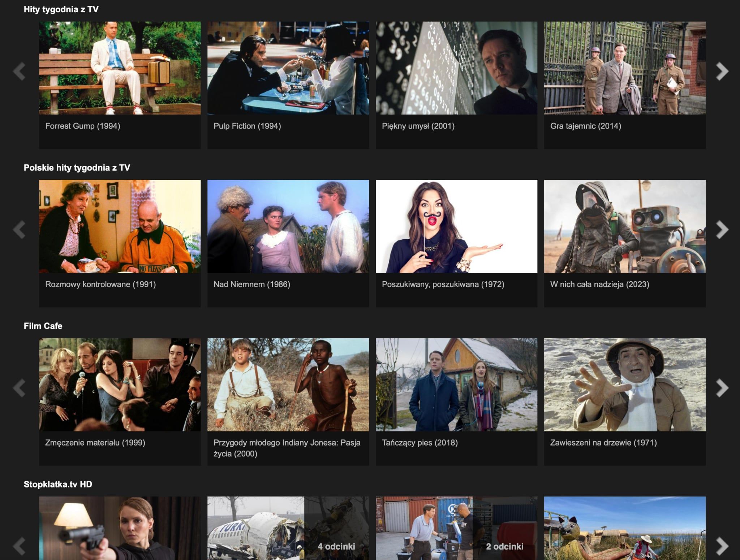
Task: Click the title Forrest Gump (1994)
Action: click(83, 126)
